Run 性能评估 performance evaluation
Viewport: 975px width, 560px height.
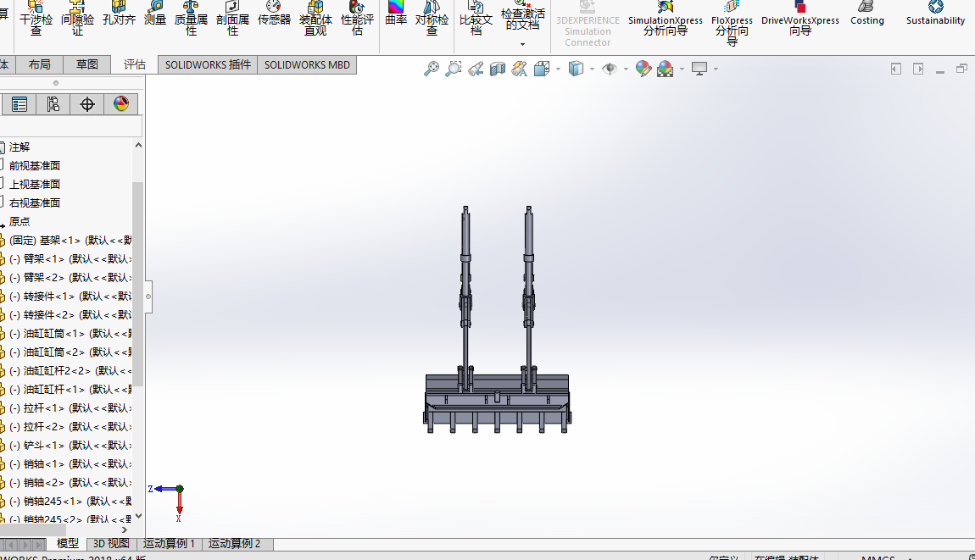tap(357, 18)
